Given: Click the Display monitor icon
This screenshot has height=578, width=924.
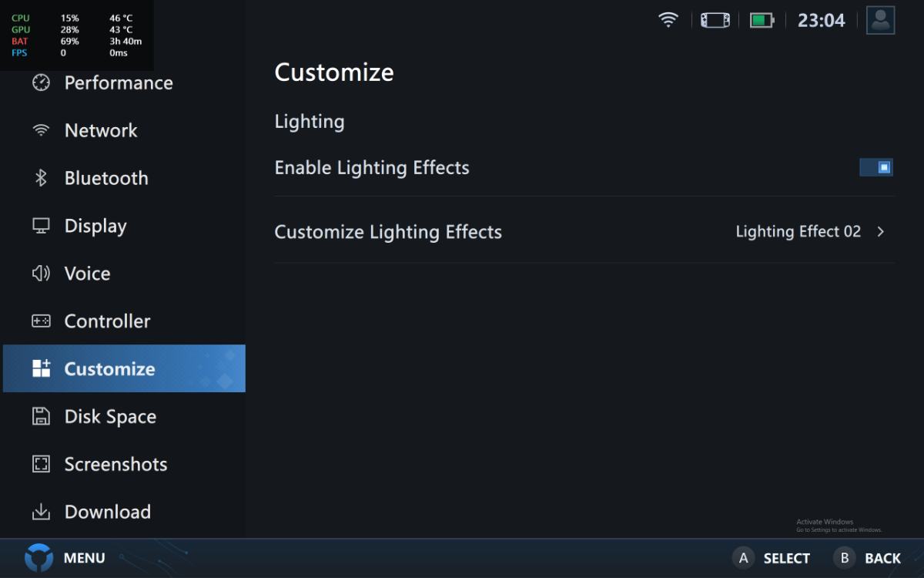Looking at the screenshot, I should [x=41, y=226].
